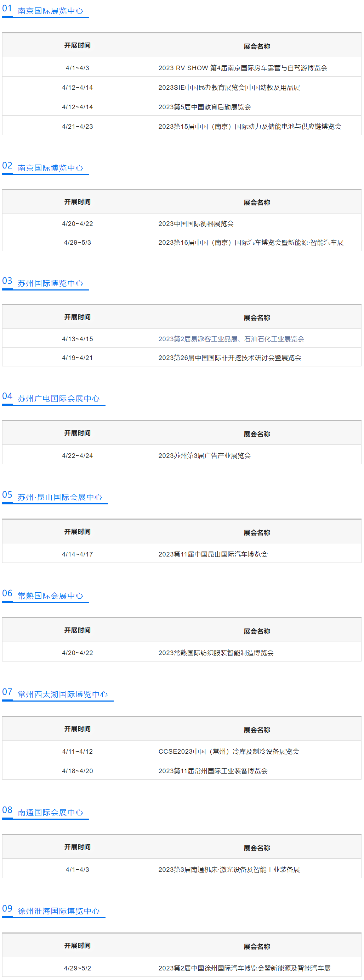
Task: Click the 2023第26届中国国际非开挖技术研讨会 entry
Action: (x=229, y=357)
